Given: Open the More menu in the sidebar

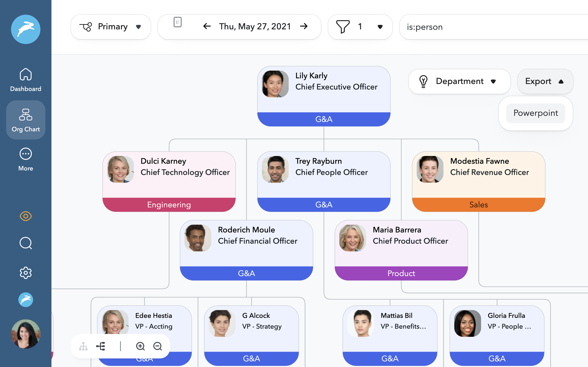Looking at the screenshot, I should [26, 159].
